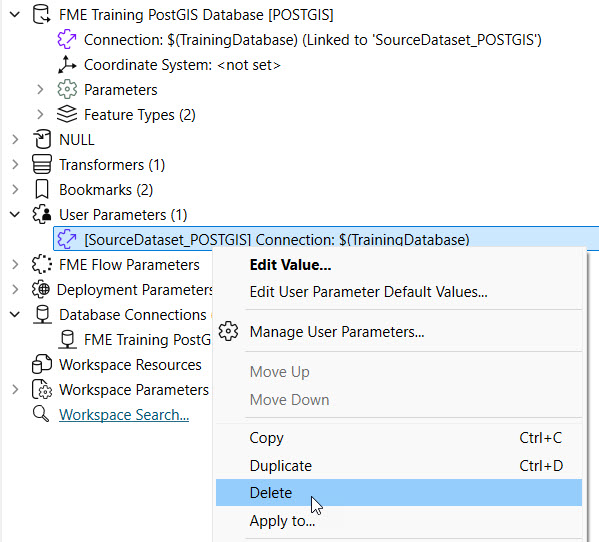Screen dimensions: 599x542
Task: Click the Bookmarks icon
Action: click(x=42, y=189)
